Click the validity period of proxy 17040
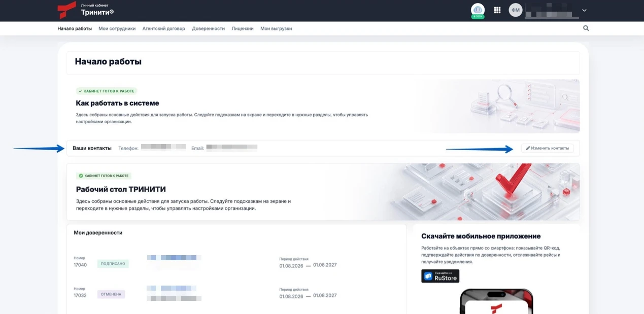This screenshot has width=644, height=314. (x=308, y=265)
